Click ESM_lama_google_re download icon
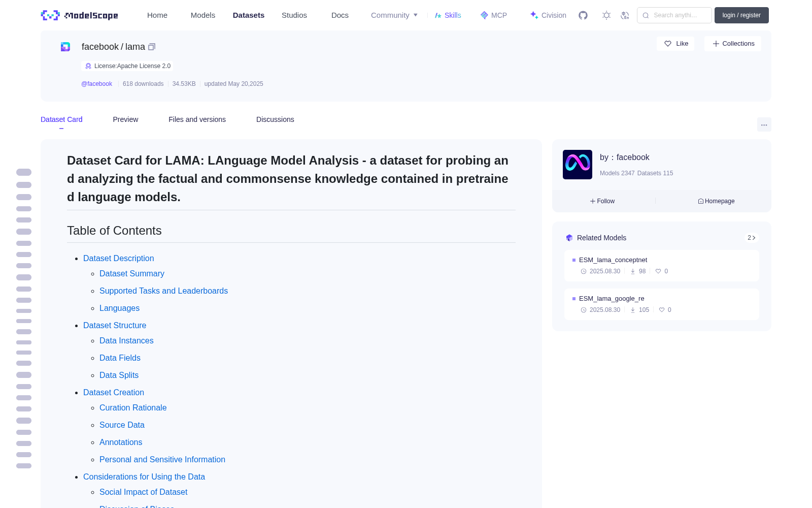Screen dimensions: 812x508 [x=633, y=310]
